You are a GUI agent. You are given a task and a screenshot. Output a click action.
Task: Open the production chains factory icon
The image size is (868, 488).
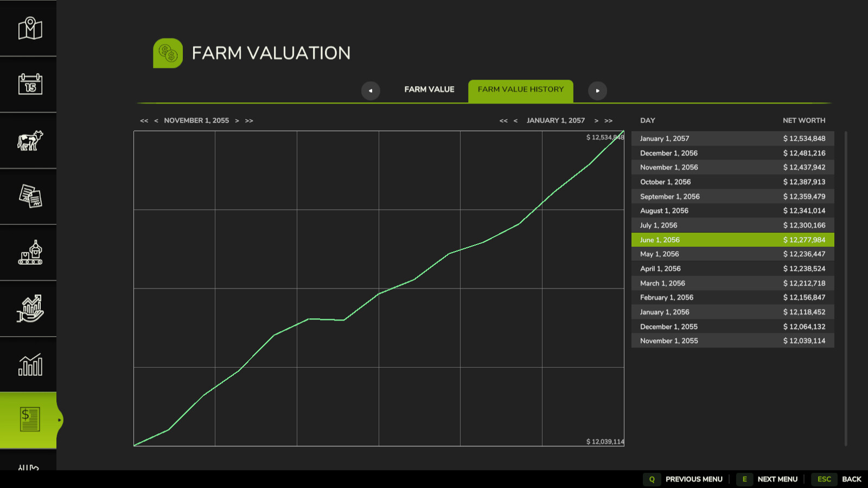[x=30, y=253]
